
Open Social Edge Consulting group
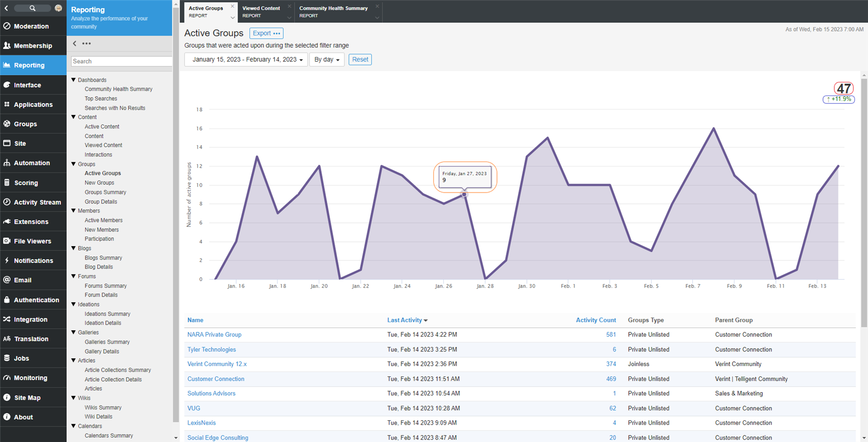218,438
